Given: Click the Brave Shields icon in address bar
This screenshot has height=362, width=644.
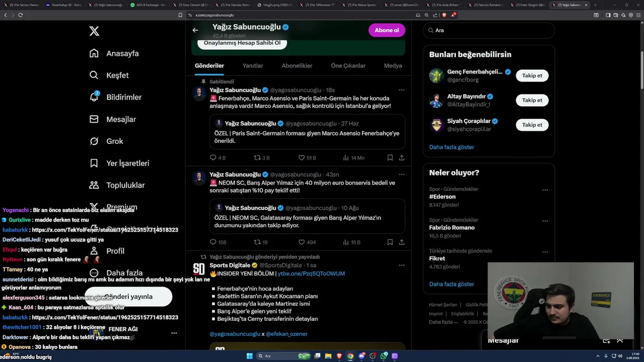Looking at the screenshot, I should click(x=444, y=15).
